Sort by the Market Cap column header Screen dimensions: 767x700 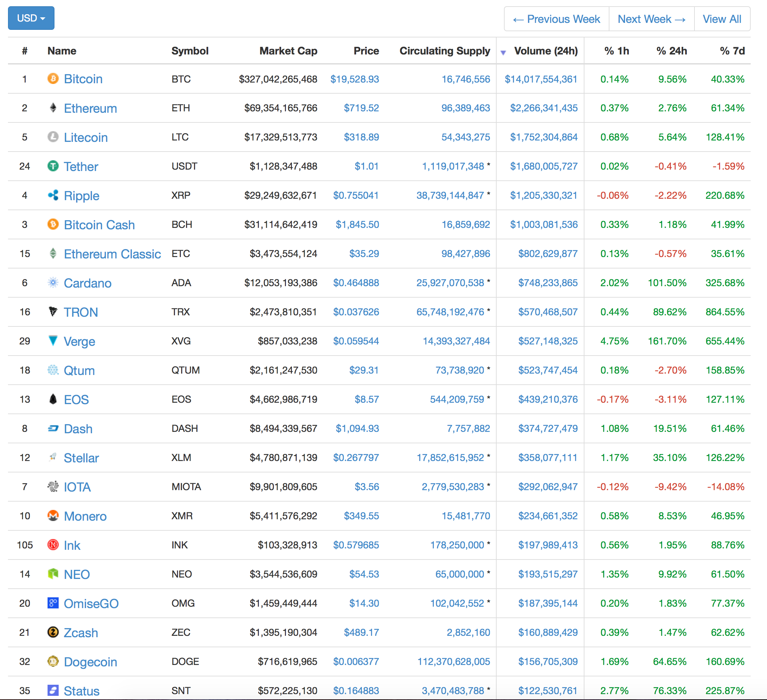click(288, 51)
